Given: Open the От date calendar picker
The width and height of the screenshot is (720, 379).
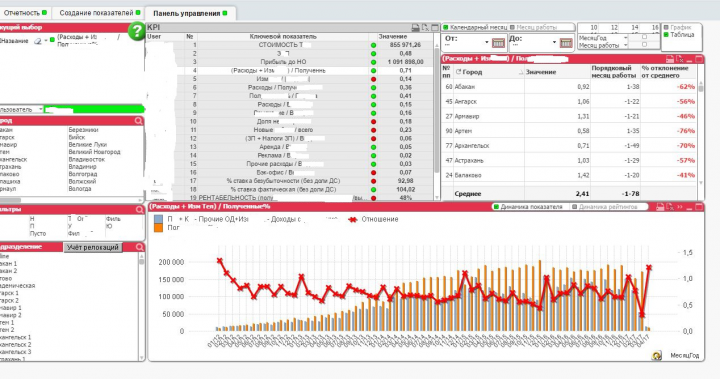Looking at the screenshot, I should coord(498,43).
